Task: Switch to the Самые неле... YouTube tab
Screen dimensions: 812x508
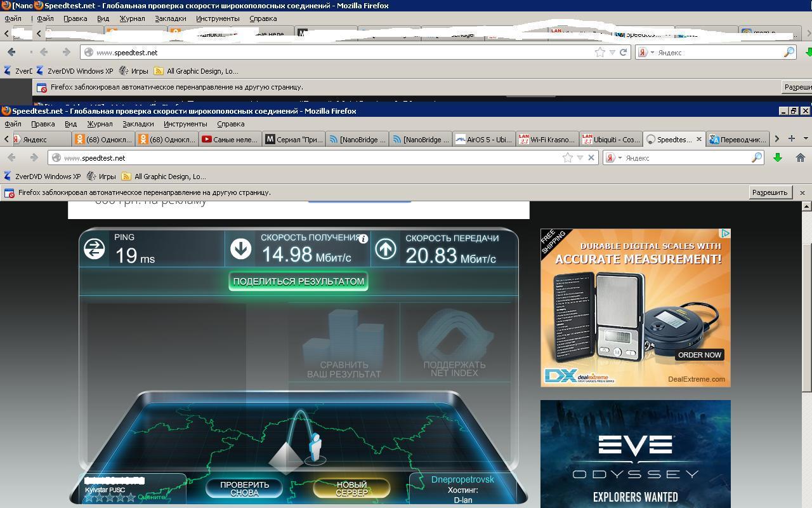Action: point(230,139)
